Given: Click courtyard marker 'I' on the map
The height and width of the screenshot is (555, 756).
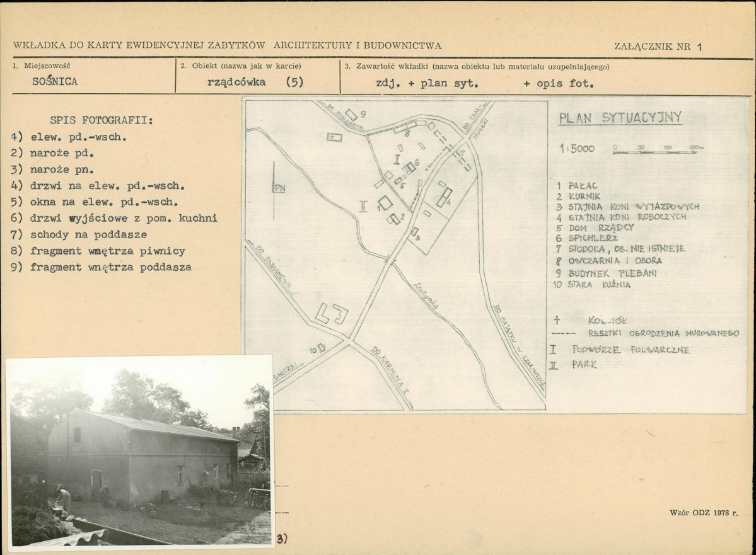Looking at the screenshot, I should point(397,159).
